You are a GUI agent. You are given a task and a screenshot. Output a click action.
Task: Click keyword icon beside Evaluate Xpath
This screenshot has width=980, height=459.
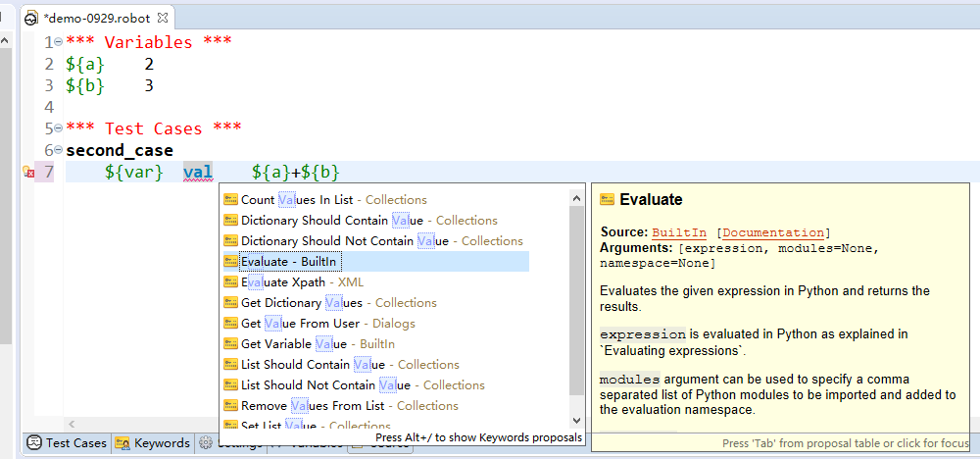point(230,282)
